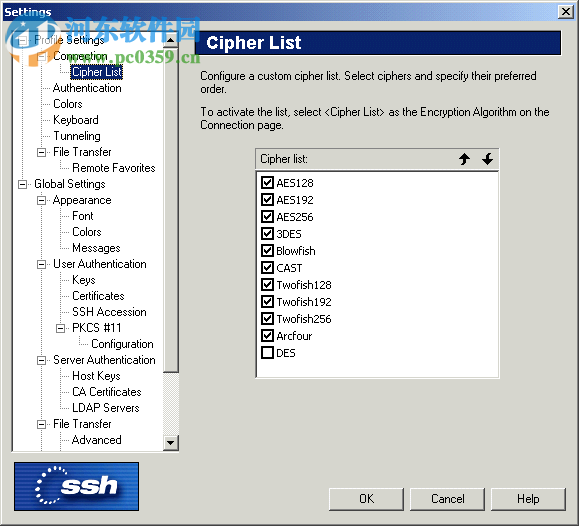Uncheck the AES192 cipher checkbox
Image resolution: width=579 pixels, height=526 pixels.
click(x=267, y=199)
